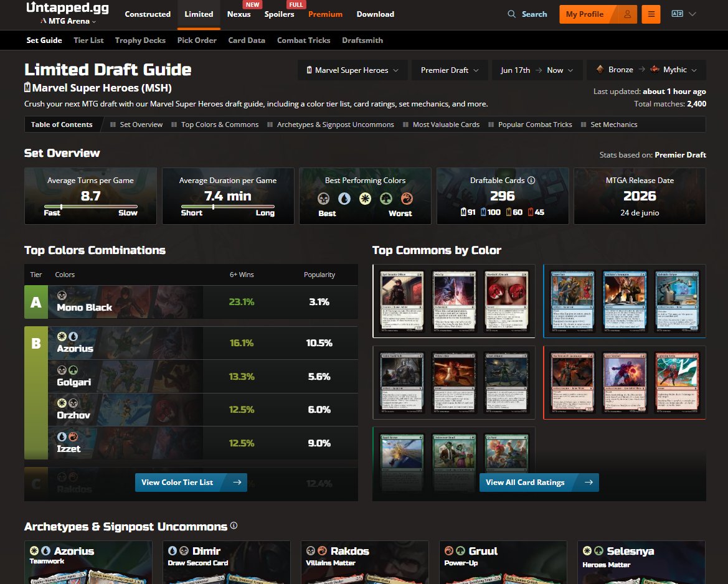
Task: Open the third red common card thumbnail
Action: pyautogui.click(x=677, y=382)
